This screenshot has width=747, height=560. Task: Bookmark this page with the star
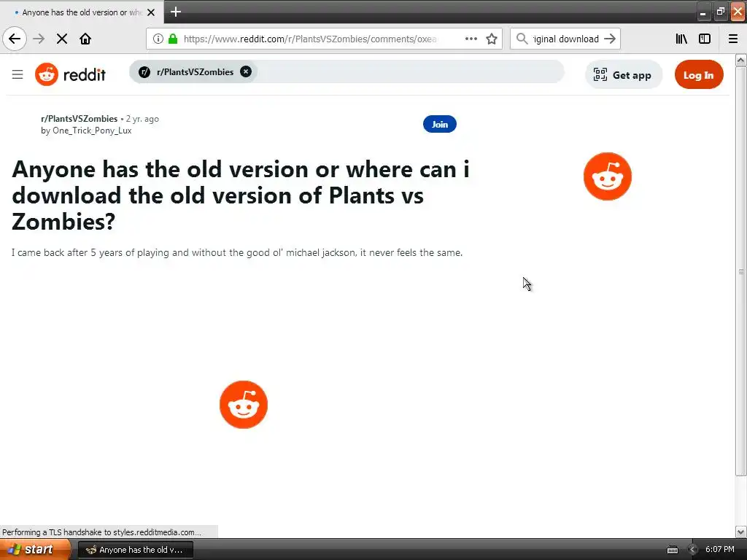click(x=492, y=39)
